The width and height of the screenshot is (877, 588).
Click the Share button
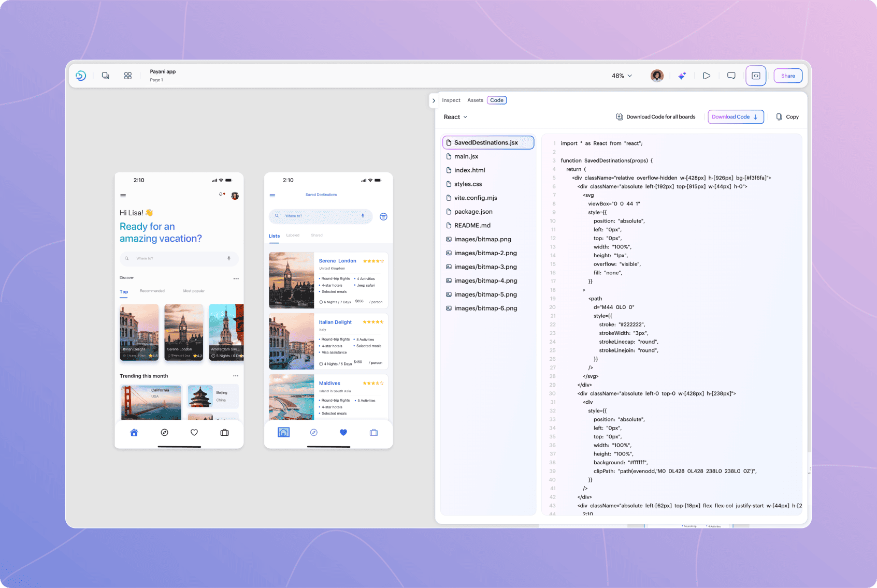coord(788,76)
